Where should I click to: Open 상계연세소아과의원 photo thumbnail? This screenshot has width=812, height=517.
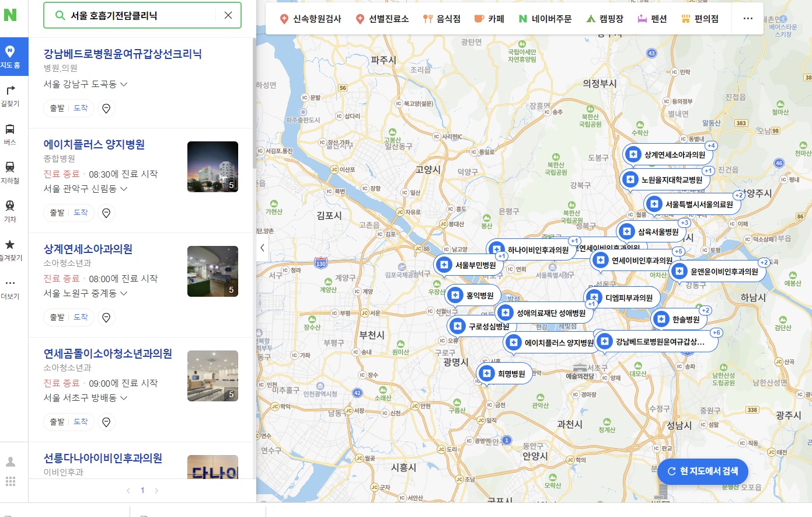212,271
